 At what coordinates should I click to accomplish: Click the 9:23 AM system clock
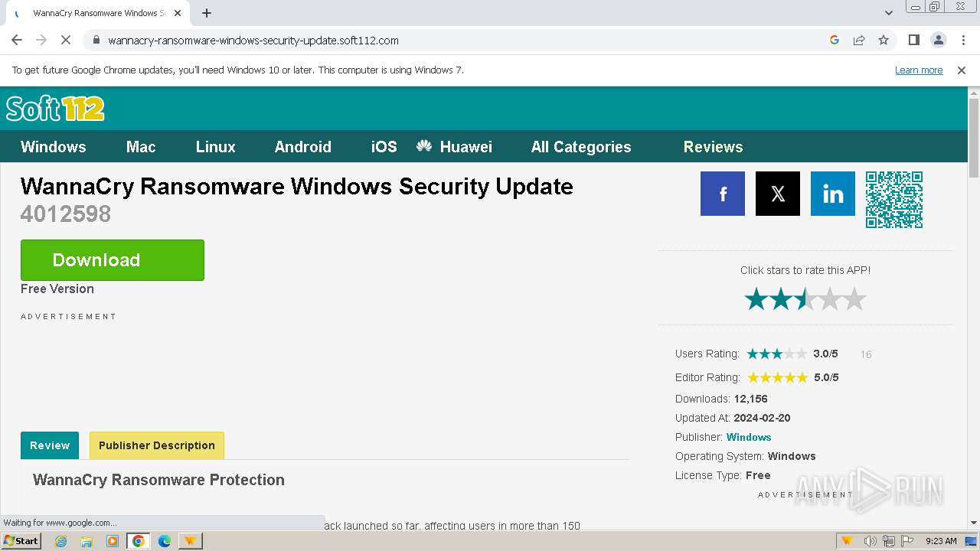click(941, 541)
